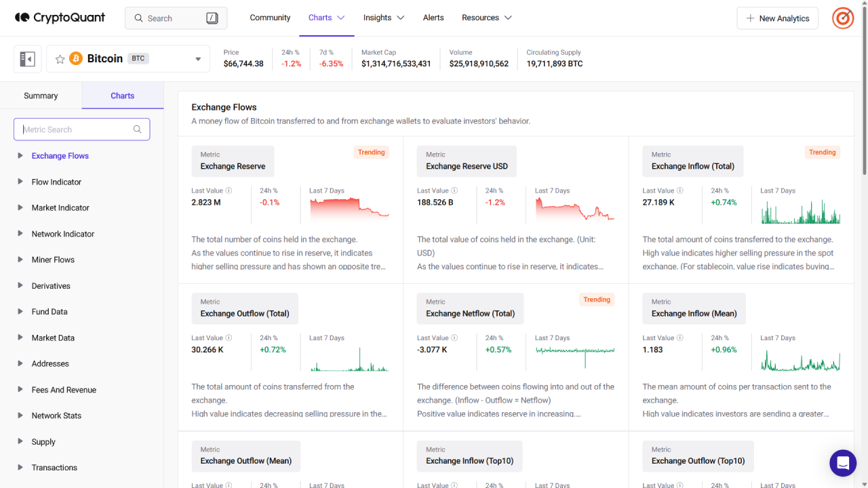868x488 pixels.
Task: Open the Bitcoin asset selector dropdown arrow
Action: (198, 59)
